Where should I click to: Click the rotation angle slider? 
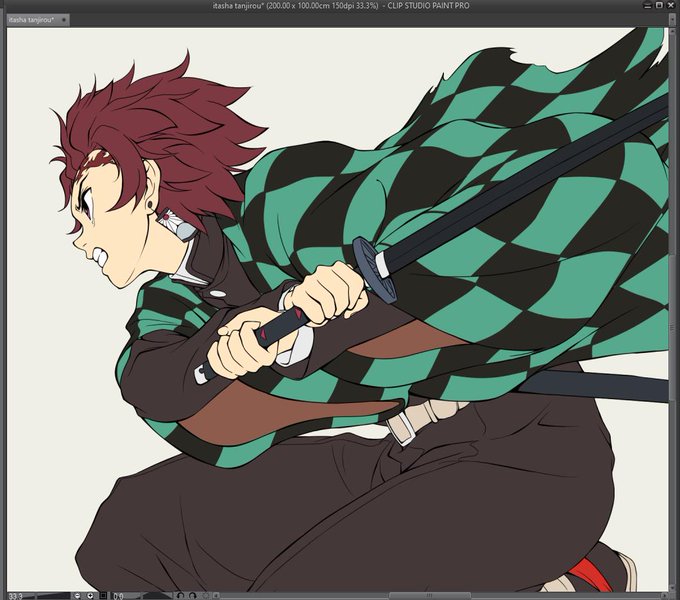tap(157, 596)
